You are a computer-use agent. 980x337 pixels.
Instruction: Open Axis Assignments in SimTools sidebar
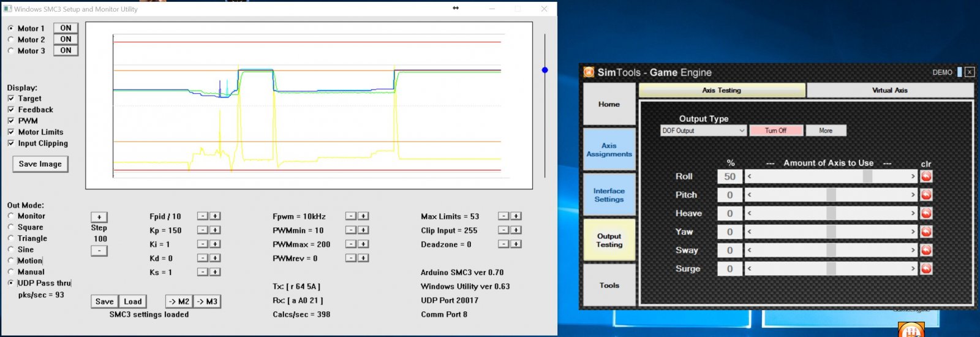pyautogui.click(x=609, y=150)
